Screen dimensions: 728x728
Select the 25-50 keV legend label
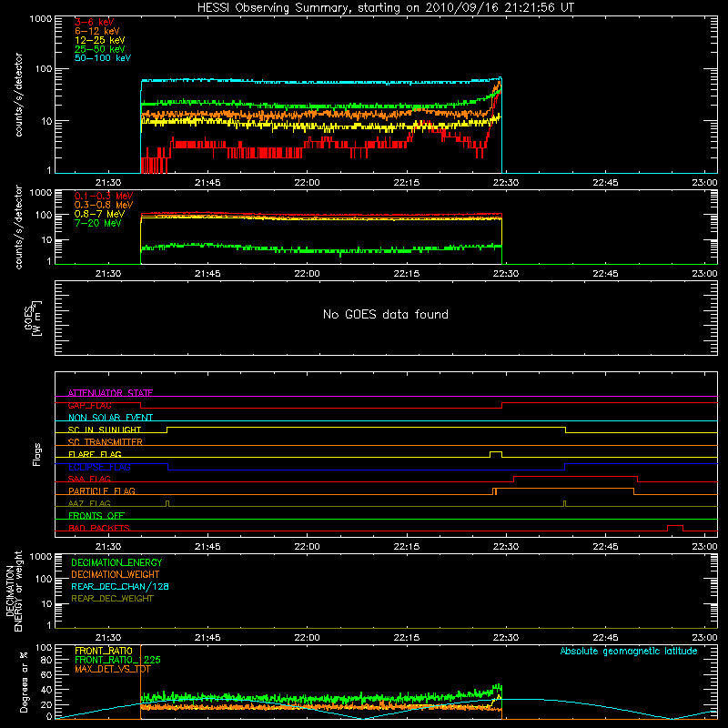point(100,49)
